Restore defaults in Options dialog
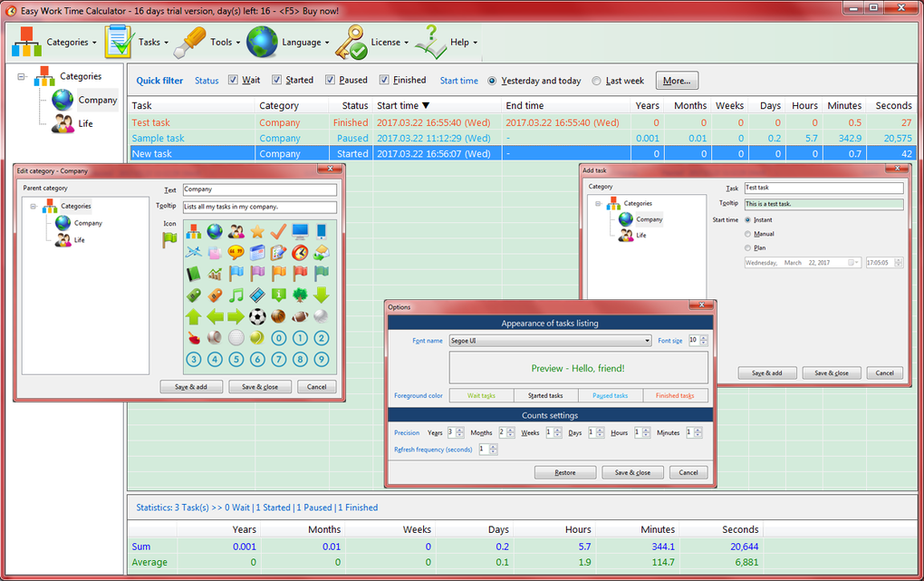This screenshot has width=924, height=581. (x=564, y=471)
